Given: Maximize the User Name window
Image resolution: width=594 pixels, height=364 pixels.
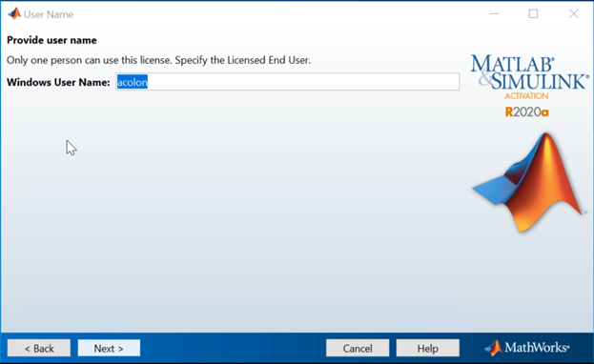Looking at the screenshot, I should (x=533, y=14).
